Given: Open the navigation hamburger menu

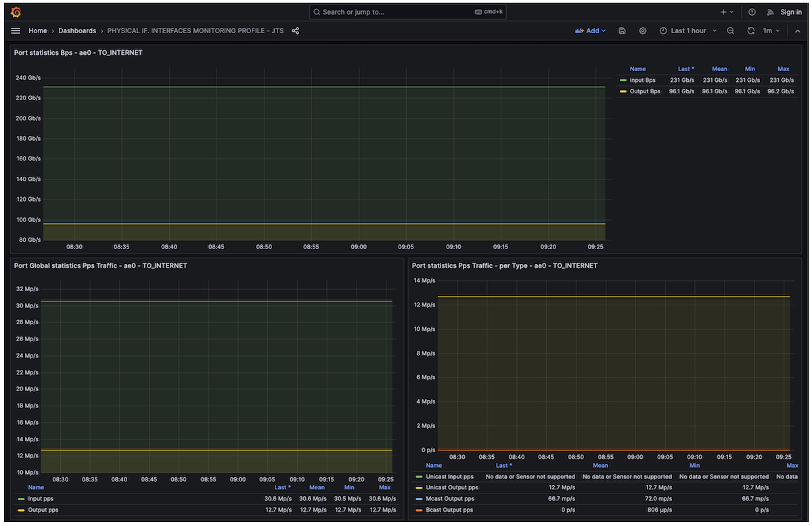Looking at the screenshot, I should 15,30.
